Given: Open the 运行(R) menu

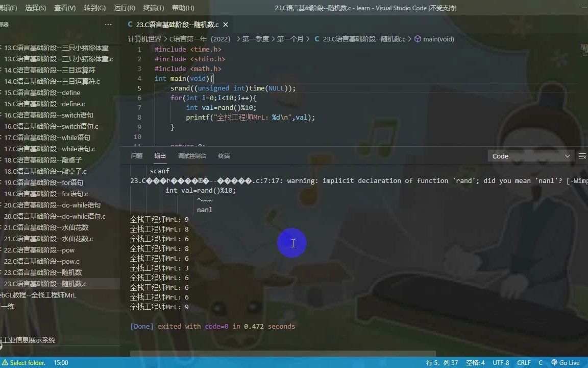Looking at the screenshot, I should (x=124, y=8).
